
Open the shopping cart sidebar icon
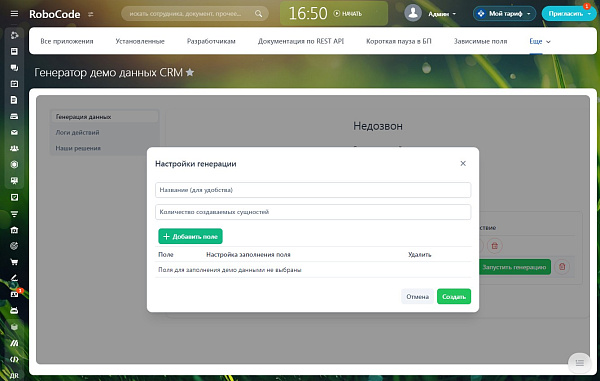click(14, 262)
